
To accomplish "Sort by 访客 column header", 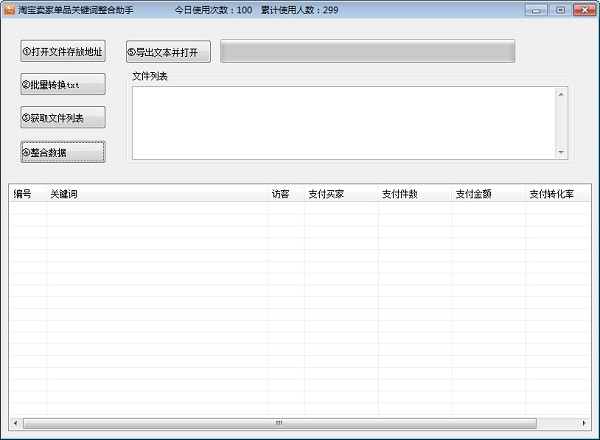I will tap(286, 194).
